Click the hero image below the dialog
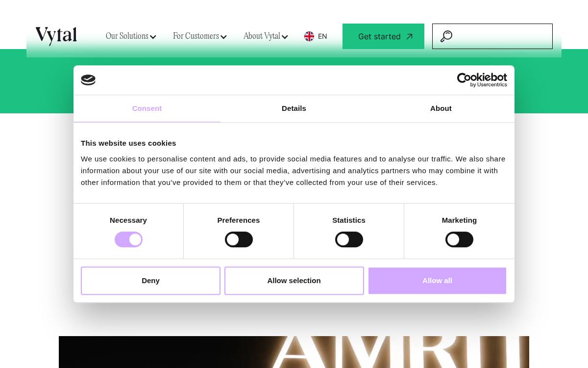The image size is (588, 368). (x=294, y=352)
